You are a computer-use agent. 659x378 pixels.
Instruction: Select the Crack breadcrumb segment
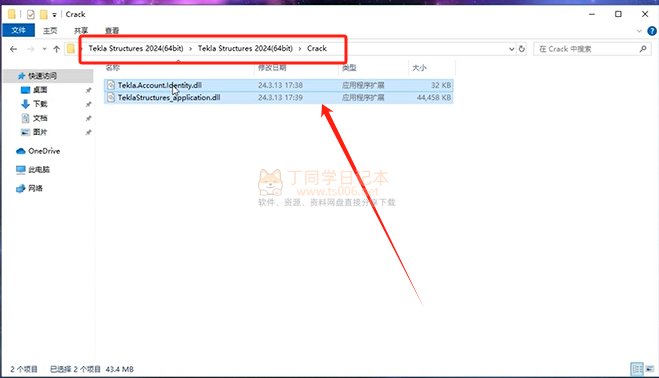[317, 48]
